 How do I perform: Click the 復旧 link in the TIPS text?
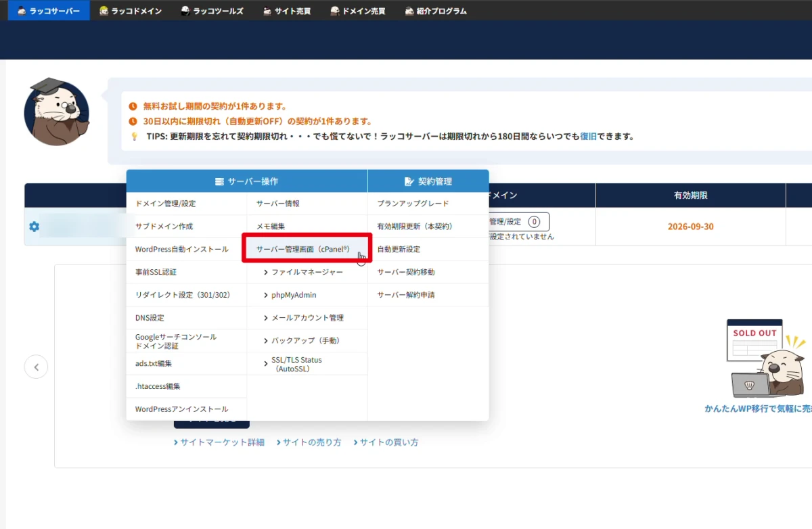pos(588,136)
